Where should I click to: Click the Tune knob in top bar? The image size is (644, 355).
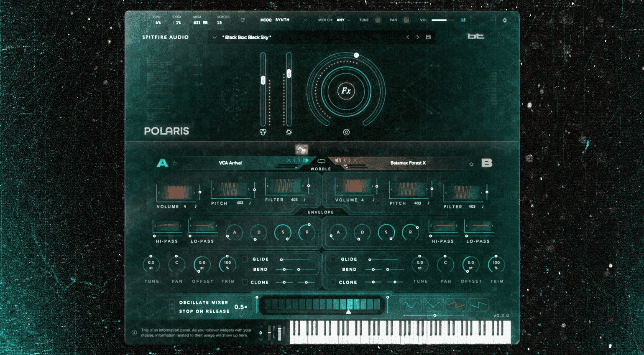378,20
